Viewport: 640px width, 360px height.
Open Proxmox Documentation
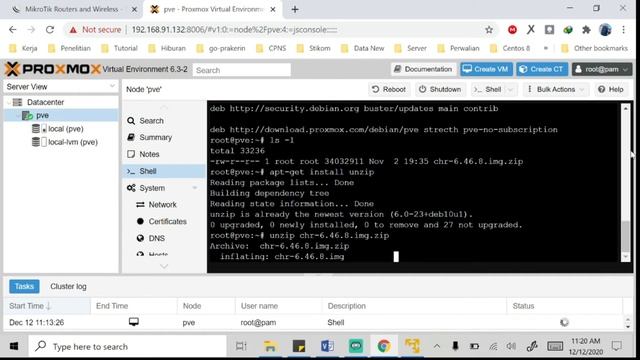[423, 69]
